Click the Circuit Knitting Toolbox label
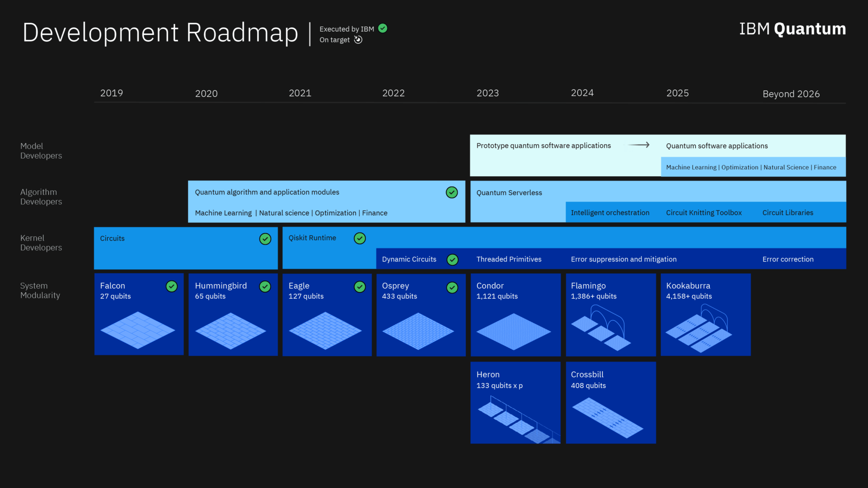Image resolution: width=868 pixels, height=488 pixels. click(x=703, y=212)
